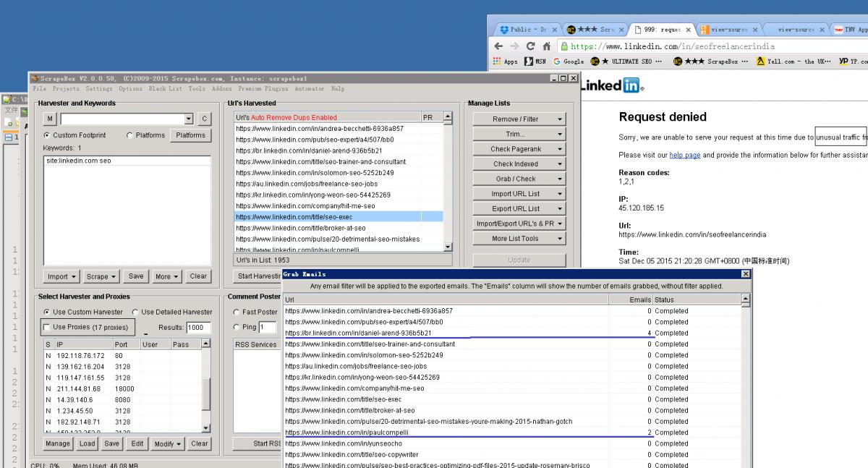Open the Settings menu
Image resolution: width=868 pixels, height=468 pixels.
[x=99, y=88]
